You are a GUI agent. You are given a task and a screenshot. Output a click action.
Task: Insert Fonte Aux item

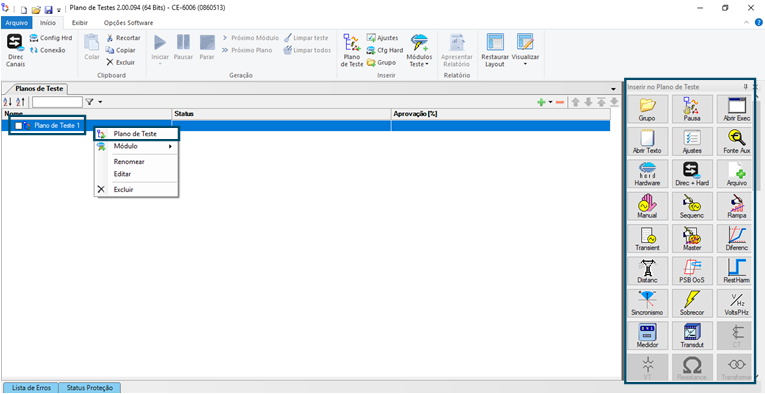(x=736, y=141)
